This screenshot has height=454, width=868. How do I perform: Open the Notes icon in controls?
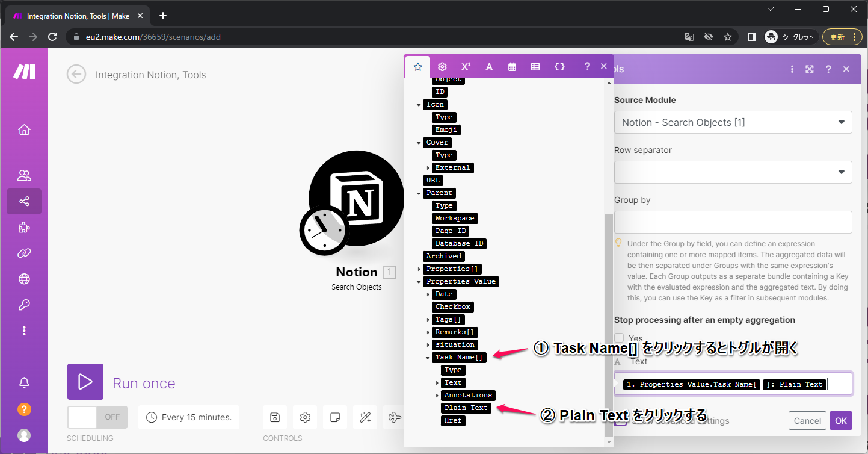coord(335,417)
